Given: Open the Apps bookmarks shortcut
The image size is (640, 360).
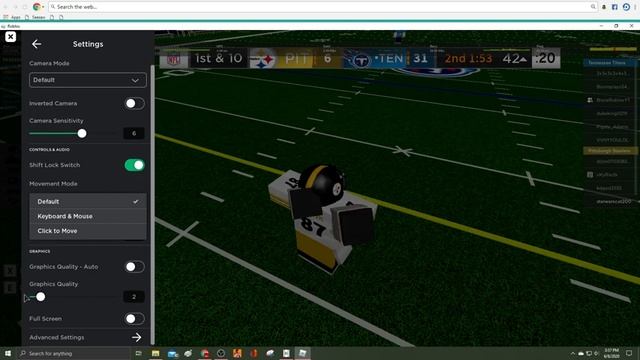Looking at the screenshot, I should [x=12, y=18].
